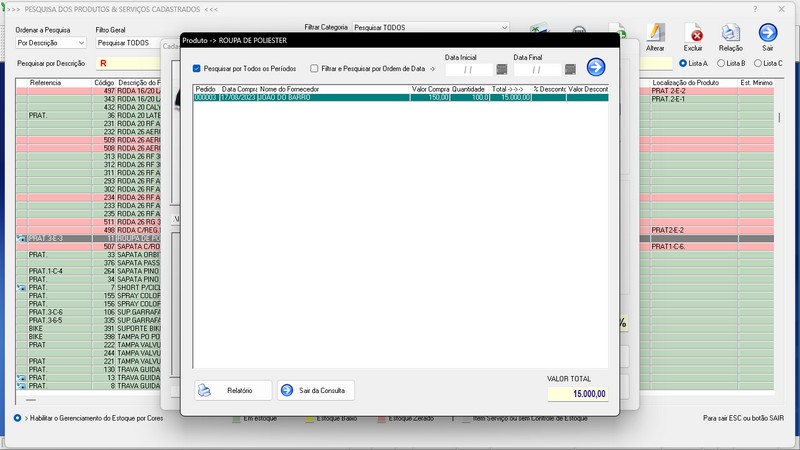
Task: Enable Filtrar e Pesquisar por Ordem de Data
Action: pyautogui.click(x=314, y=68)
